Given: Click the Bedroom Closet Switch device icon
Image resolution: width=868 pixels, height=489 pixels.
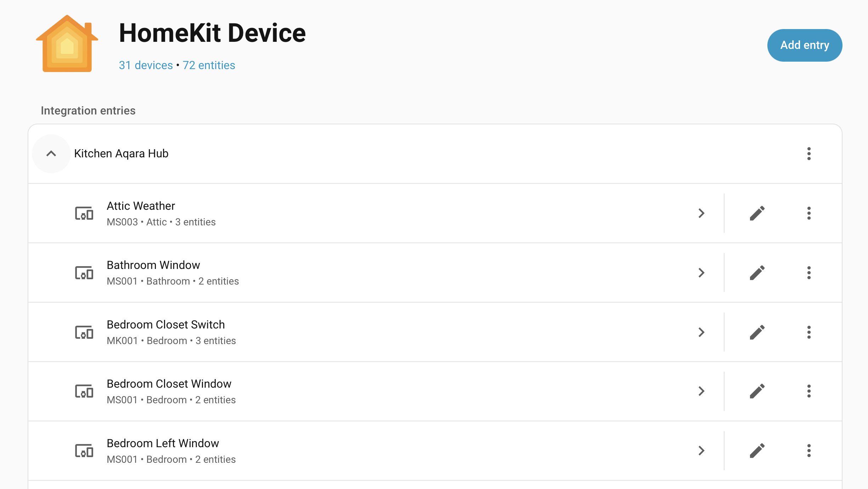Looking at the screenshot, I should pyautogui.click(x=84, y=332).
